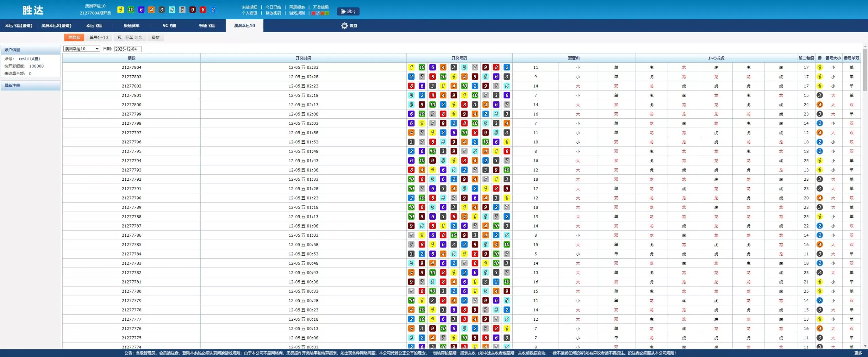This screenshot has height=357, width=868.
Task: Expand announcements with the 更多 link
Action: (x=858, y=353)
